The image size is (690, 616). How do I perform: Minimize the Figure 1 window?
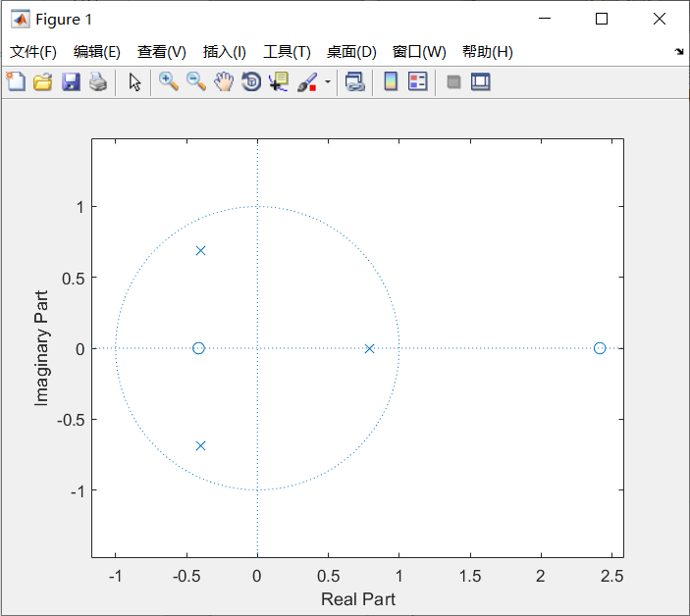tap(545, 19)
